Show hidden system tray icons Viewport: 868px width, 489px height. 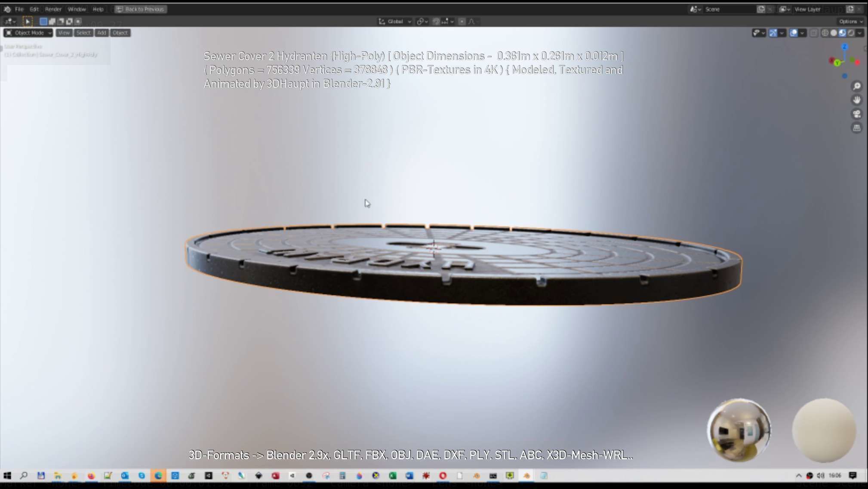(799, 476)
